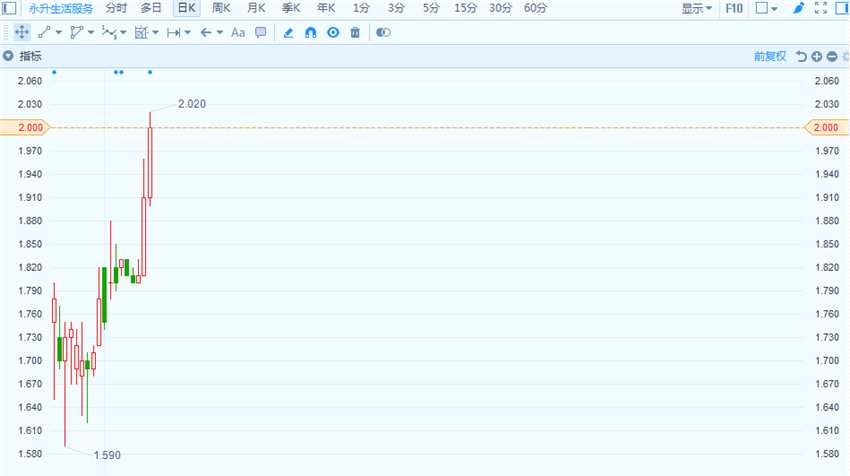850x476 pixels.
Task: Click the trash icon to delete drawings
Action: click(x=355, y=33)
